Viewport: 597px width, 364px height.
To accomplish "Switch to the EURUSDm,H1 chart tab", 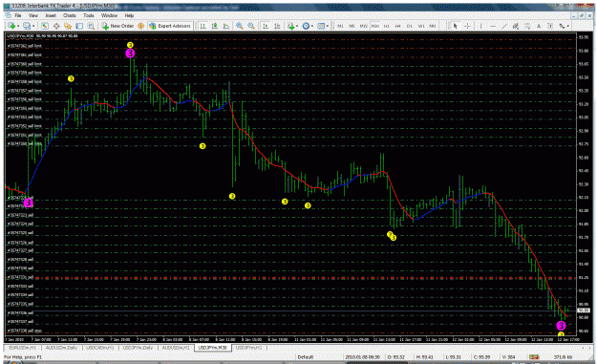I will coord(23,348).
